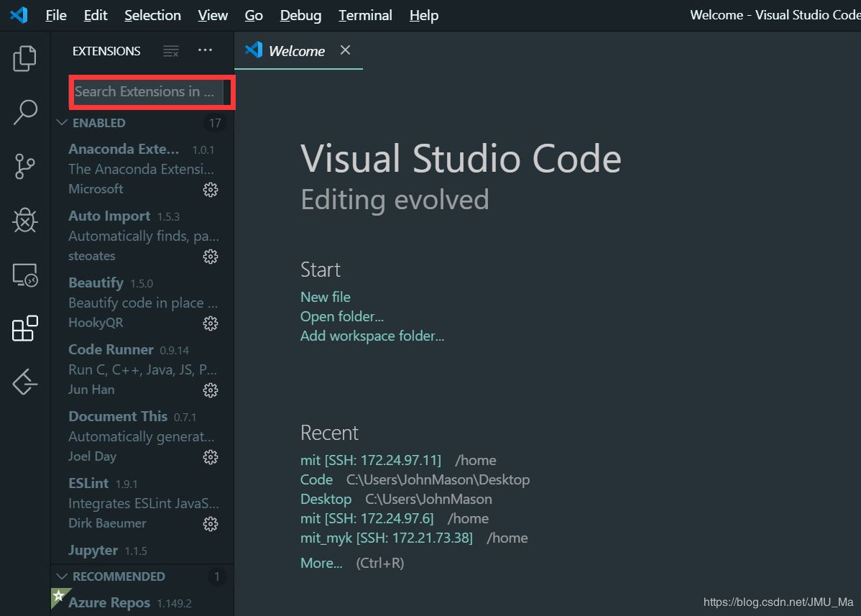Close the Welcome tab
The height and width of the screenshot is (616, 861).
345,50
